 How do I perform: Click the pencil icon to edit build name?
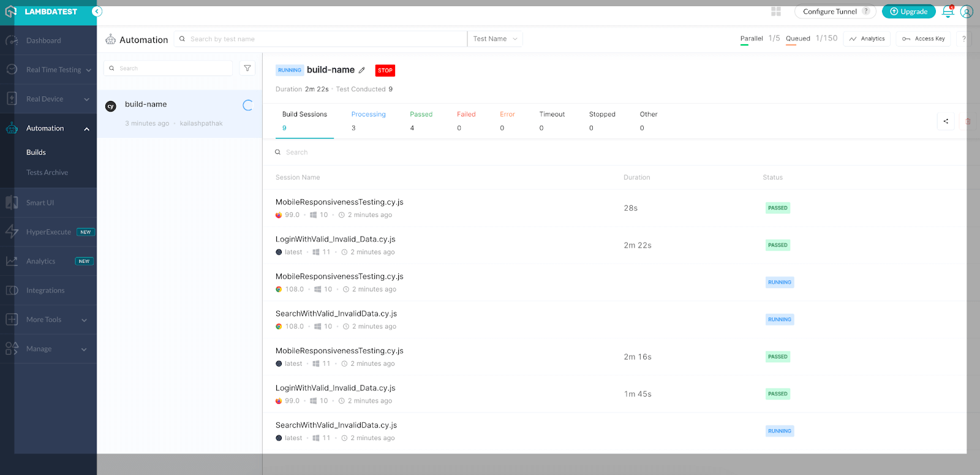pyautogui.click(x=362, y=70)
